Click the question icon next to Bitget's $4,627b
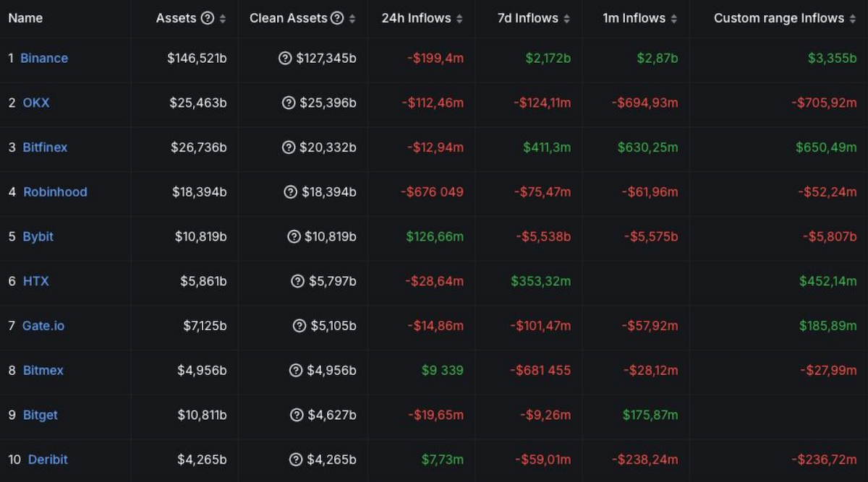Viewport: 868px width, 482px height. tap(297, 415)
